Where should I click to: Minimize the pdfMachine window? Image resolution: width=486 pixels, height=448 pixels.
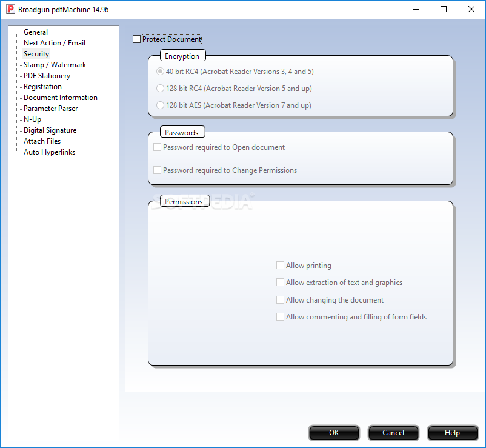[x=416, y=9]
